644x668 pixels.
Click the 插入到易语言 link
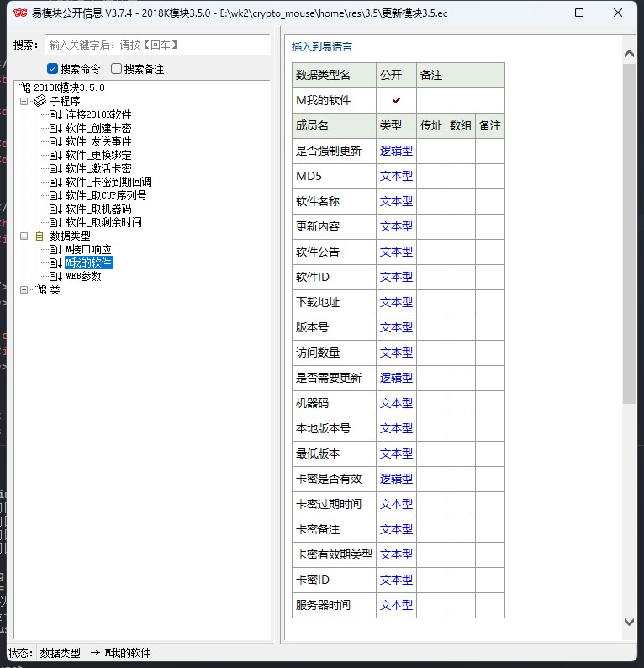coord(322,47)
